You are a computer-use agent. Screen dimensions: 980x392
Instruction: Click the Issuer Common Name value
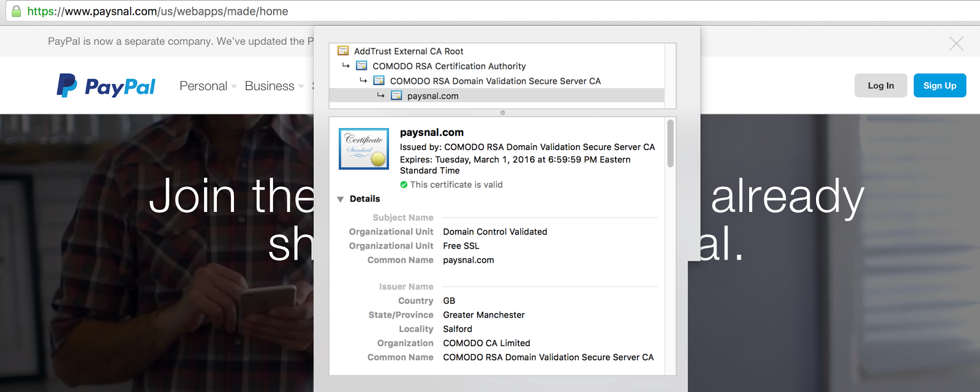548,357
